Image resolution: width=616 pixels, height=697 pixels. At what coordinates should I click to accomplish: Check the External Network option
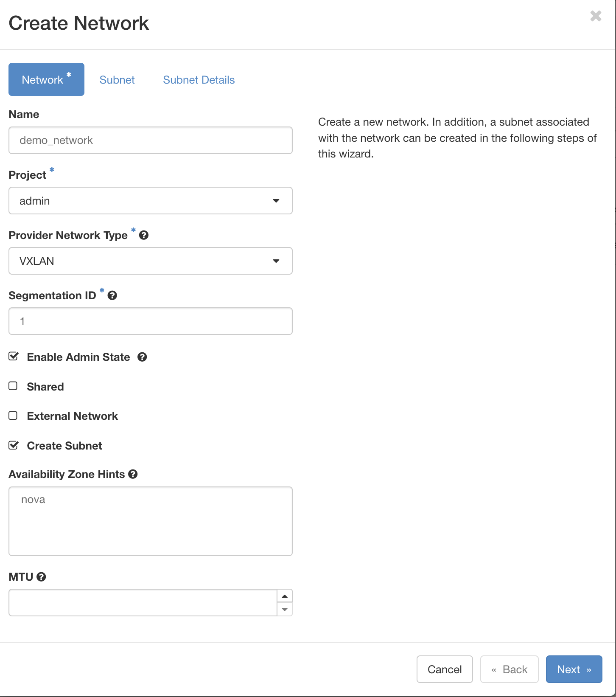[x=13, y=416]
